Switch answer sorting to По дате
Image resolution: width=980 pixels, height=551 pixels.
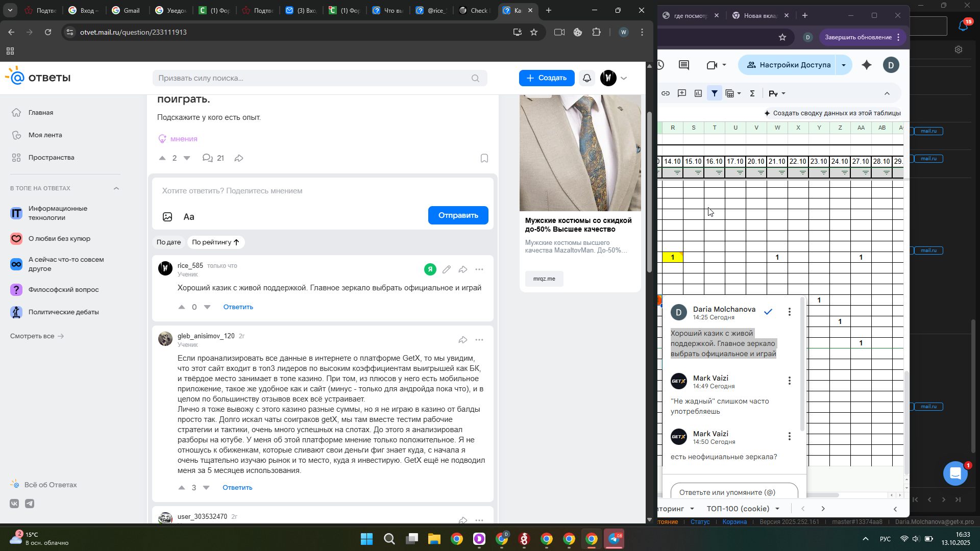pyautogui.click(x=168, y=242)
